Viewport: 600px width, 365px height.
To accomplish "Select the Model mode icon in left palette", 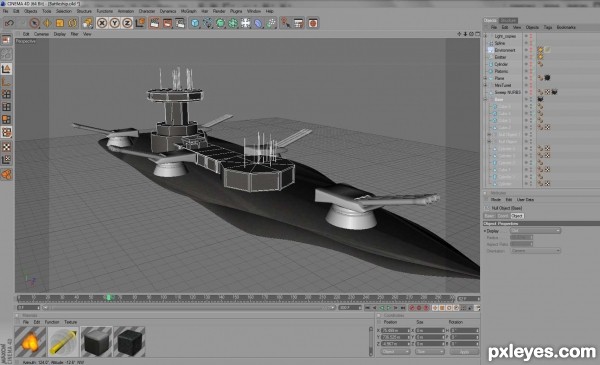I will (x=6, y=69).
